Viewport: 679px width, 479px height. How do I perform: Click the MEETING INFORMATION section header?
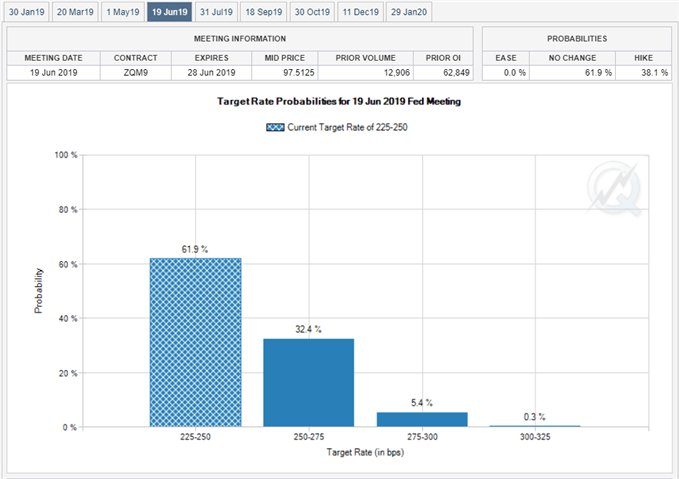(x=240, y=39)
